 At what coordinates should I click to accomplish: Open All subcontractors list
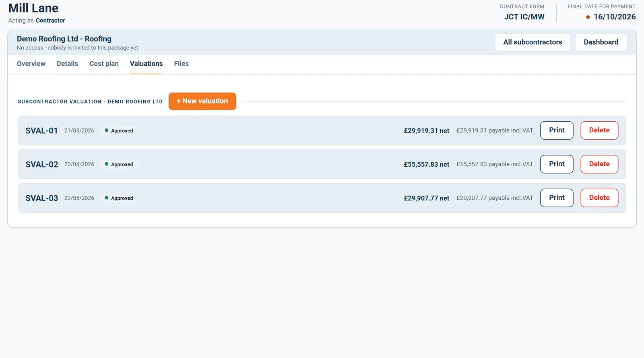(533, 42)
